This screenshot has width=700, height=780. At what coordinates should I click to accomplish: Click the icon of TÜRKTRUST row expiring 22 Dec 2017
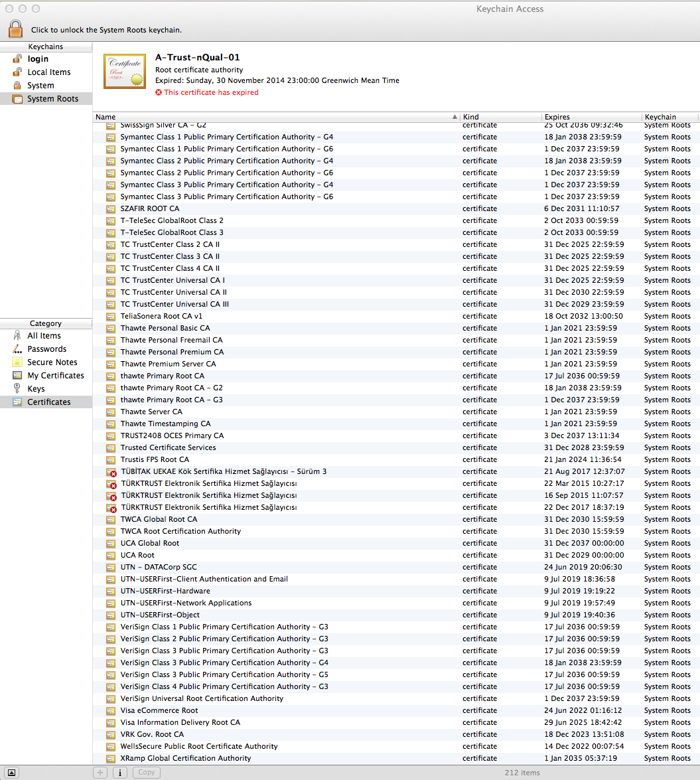111,508
